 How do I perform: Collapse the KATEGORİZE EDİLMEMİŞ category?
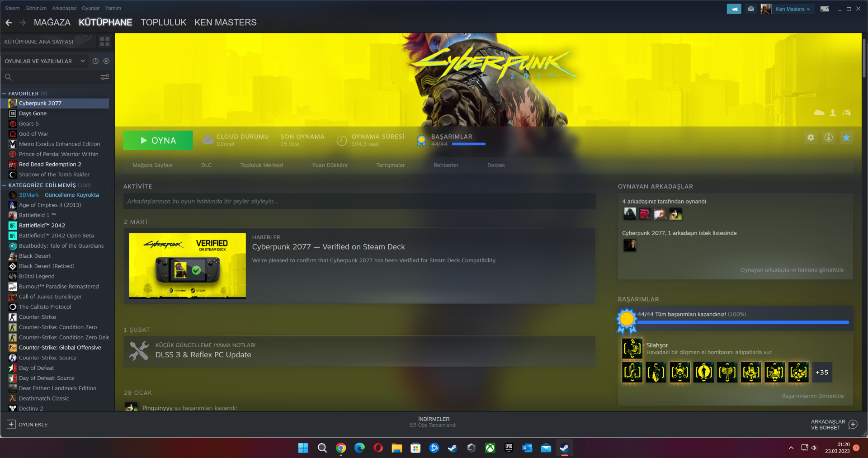click(x=4, y=185)
